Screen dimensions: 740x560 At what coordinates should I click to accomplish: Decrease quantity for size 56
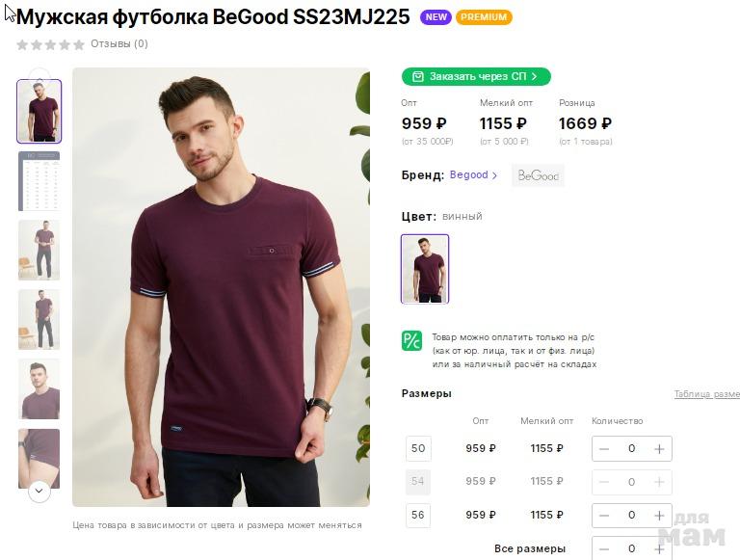coord(604,515)
